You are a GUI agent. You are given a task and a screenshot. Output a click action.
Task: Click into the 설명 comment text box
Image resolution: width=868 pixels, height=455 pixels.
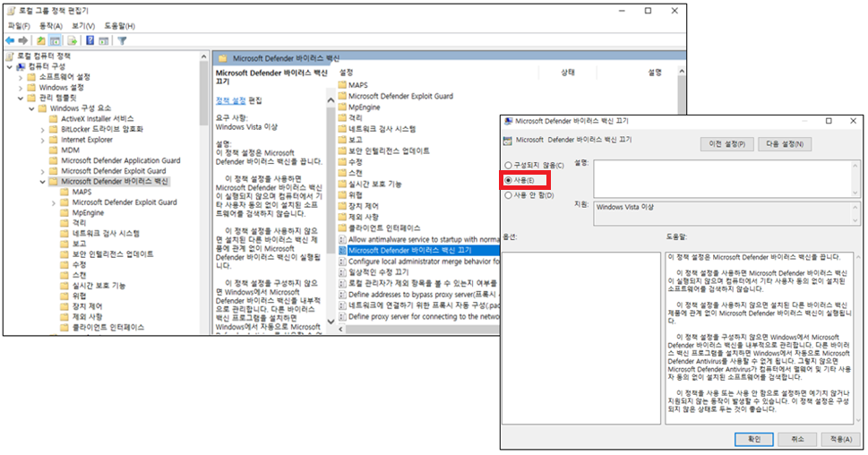724,179
